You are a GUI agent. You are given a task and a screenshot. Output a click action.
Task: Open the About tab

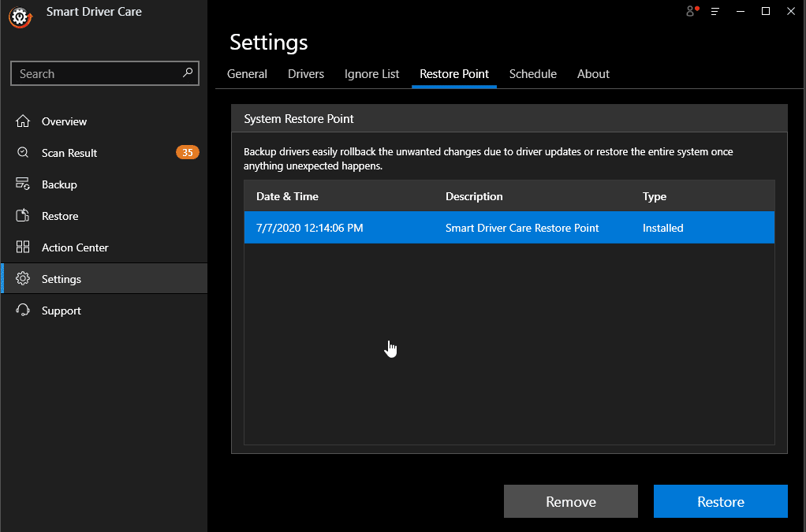593,74
